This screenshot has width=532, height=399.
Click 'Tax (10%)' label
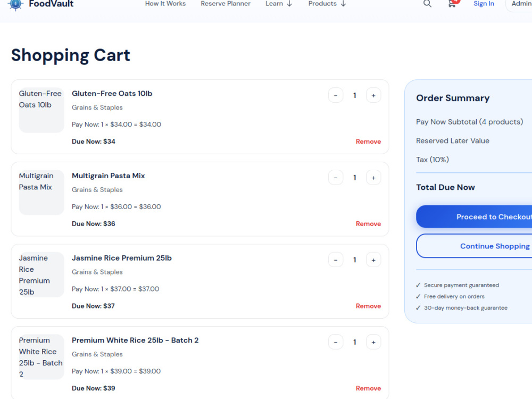click(433, 160)
